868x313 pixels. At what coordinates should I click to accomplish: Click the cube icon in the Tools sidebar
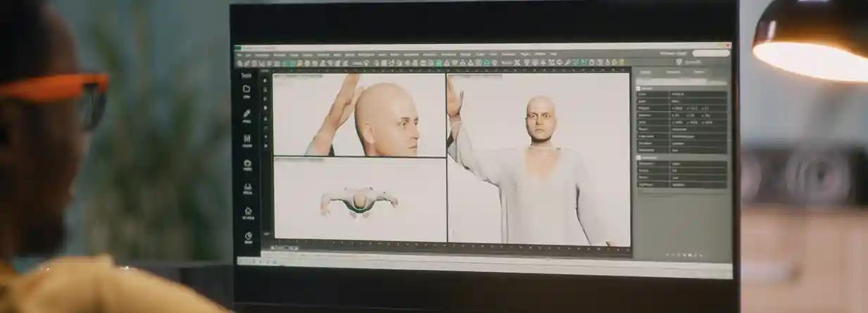[248, 162]
